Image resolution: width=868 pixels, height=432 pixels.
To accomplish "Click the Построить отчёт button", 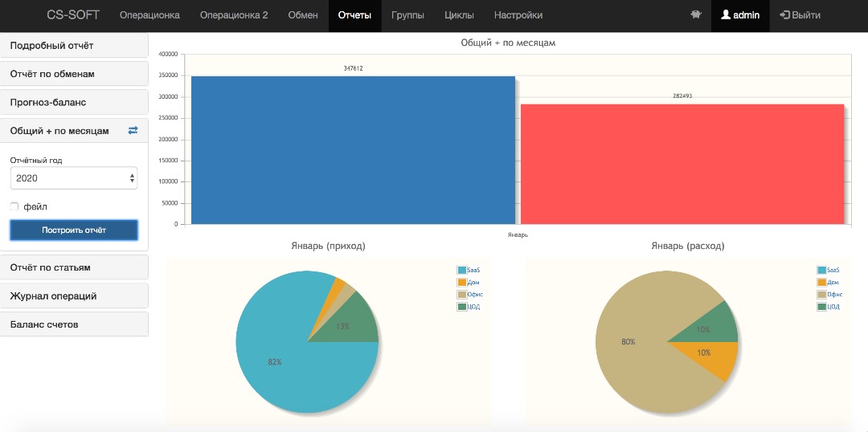I will 74,230.
